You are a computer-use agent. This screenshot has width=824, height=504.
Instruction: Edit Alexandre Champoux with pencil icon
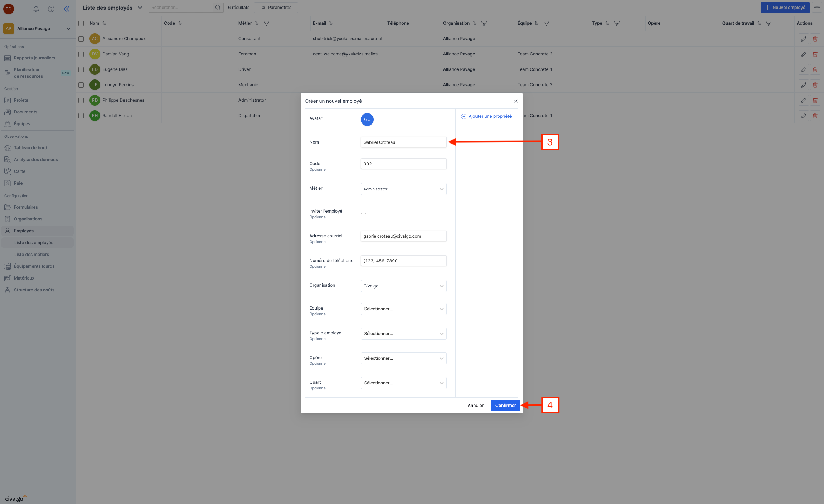pos(804,39)
